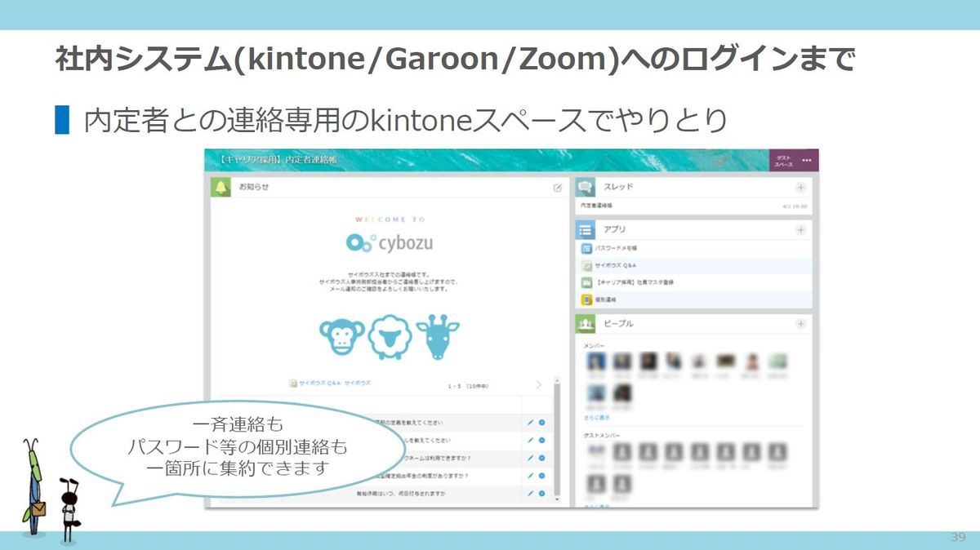Delete the 定義を教えてください record
Viewport: 980px width, 550px height.
542,423
